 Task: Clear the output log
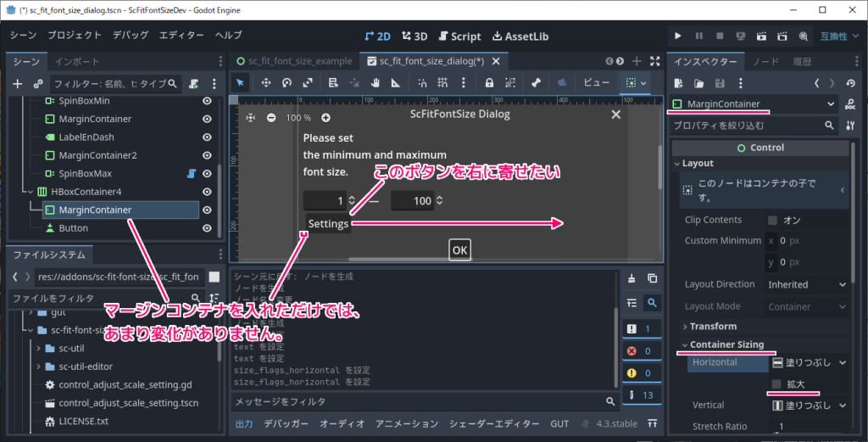coord(632,278)
